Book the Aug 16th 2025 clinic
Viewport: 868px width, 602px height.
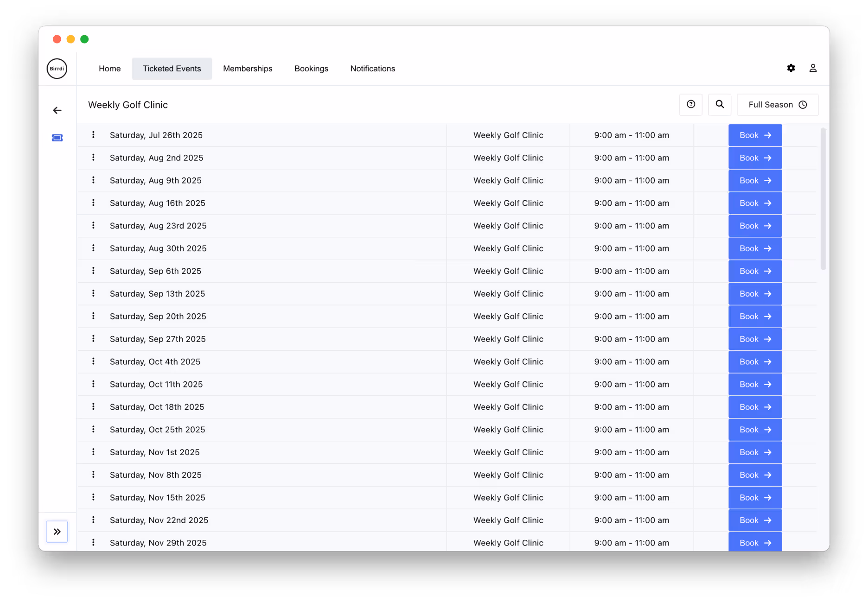click(755, 203)
